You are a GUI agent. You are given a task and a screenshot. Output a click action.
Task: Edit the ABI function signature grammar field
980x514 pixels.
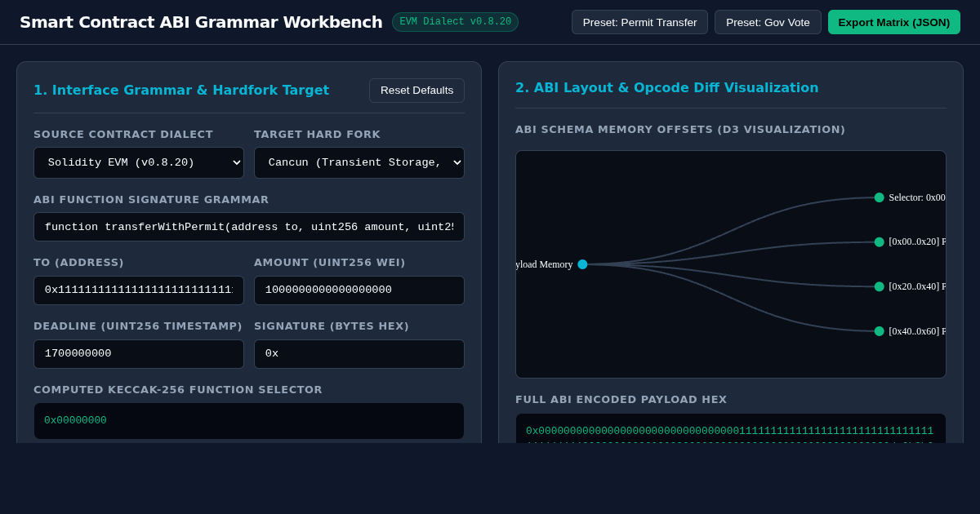249,227
